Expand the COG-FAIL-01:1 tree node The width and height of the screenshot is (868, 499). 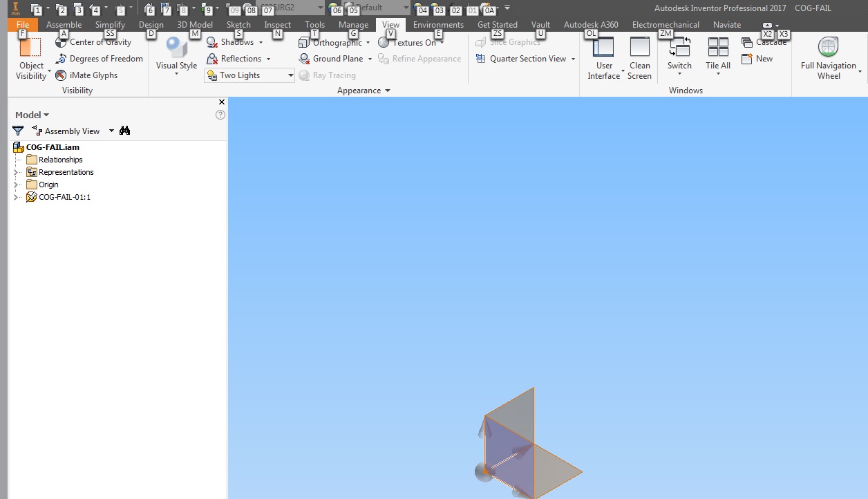click(x=15, y=197)
